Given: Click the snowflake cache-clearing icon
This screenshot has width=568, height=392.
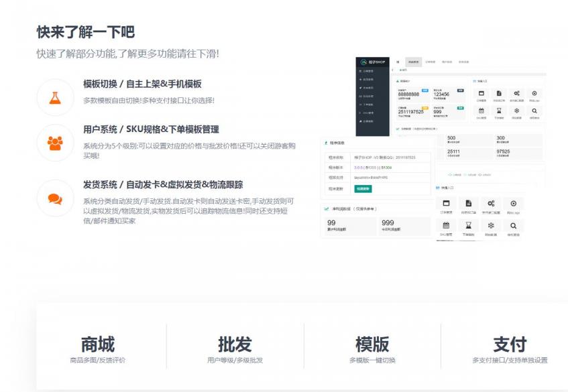Looking at the screenshot, I should [x=490, y=224].
